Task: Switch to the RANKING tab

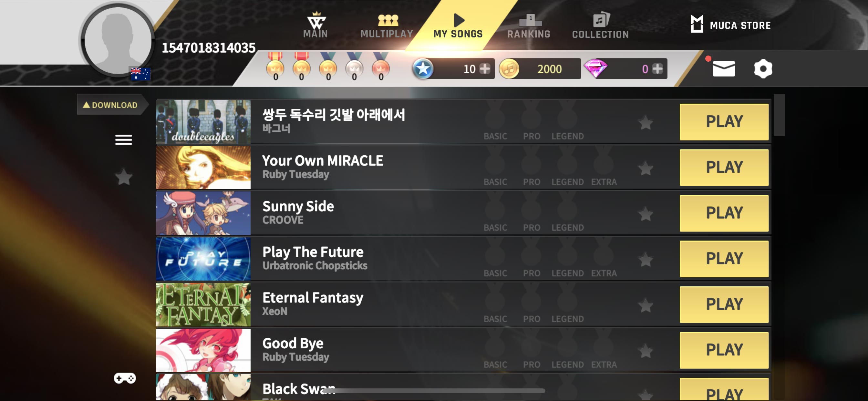Action: 529,26
